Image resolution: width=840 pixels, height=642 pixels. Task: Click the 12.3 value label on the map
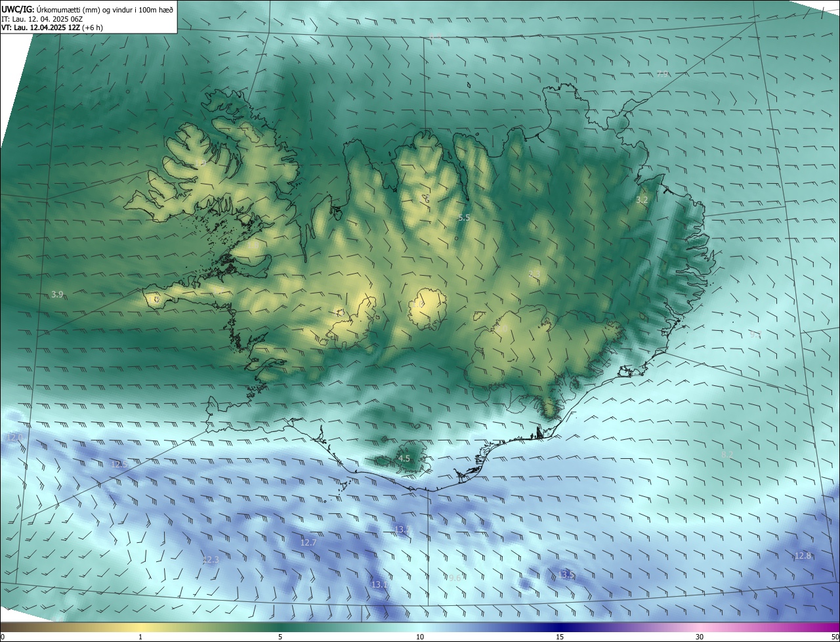click(x=210, y=559)
